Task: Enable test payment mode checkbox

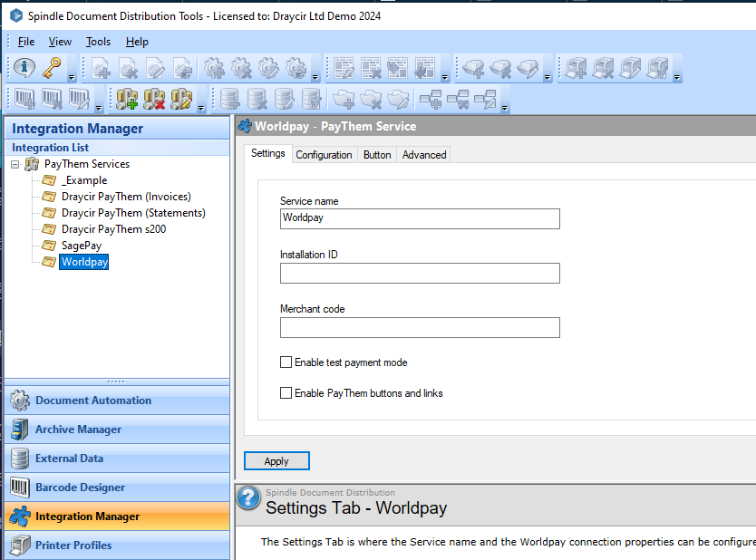Action: (x=286, y=362)
